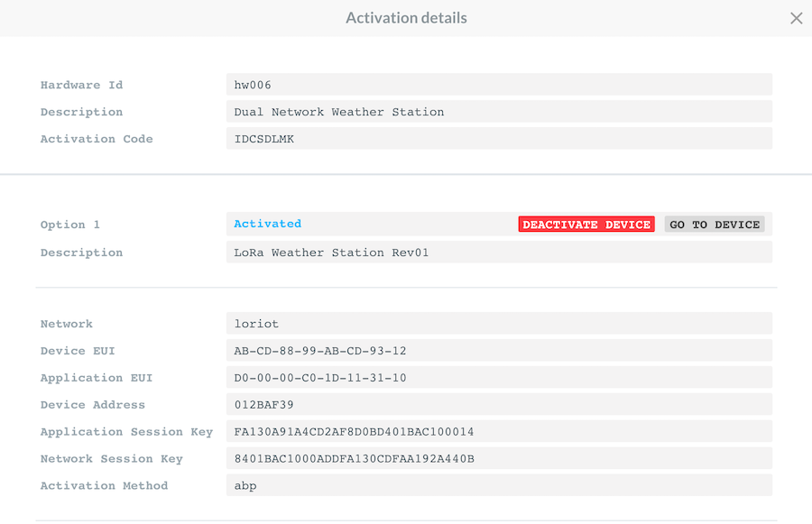Click the Application EUI value field
This screenshot has width=812, height=524.
498,378
